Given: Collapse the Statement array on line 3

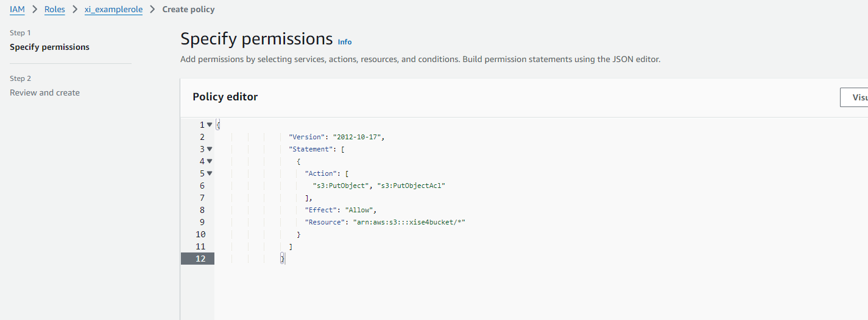Looking at the screenshot, I should point(210,149).
